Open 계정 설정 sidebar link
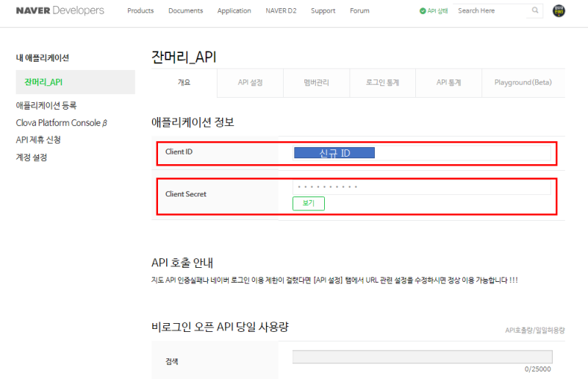 click(x=32, y=157)
